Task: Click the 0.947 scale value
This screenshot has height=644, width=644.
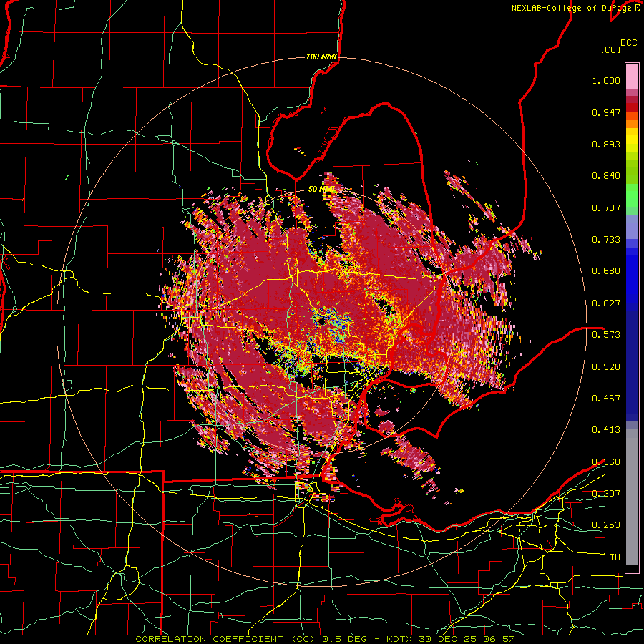Action: (x=606, y=112)
